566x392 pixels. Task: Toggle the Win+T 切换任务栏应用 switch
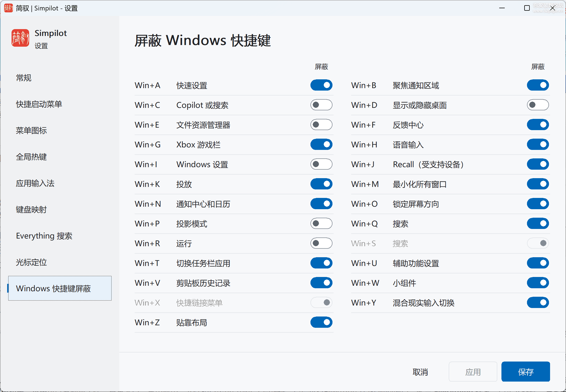click(321, 263)
